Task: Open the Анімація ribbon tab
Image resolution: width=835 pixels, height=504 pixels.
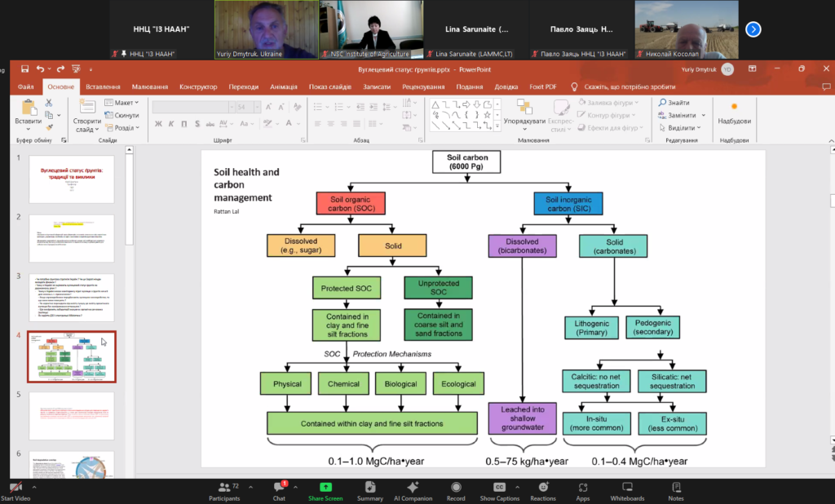Action: point(284,86)
